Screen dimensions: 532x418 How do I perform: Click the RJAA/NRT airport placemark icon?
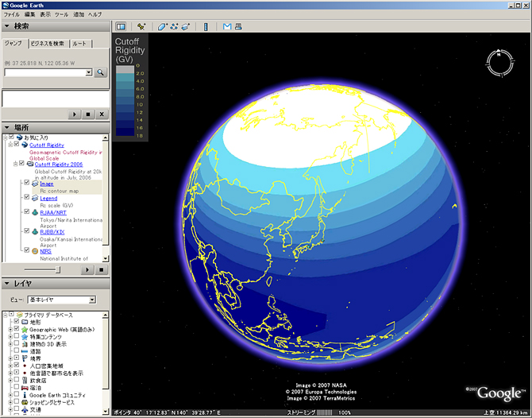(35, 212)
